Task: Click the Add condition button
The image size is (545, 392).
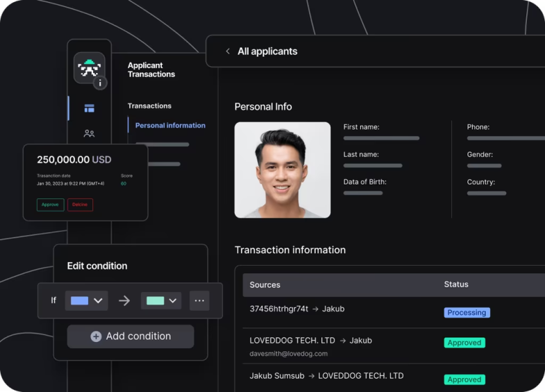Action: pyautogui.click(x=131, y=336)
